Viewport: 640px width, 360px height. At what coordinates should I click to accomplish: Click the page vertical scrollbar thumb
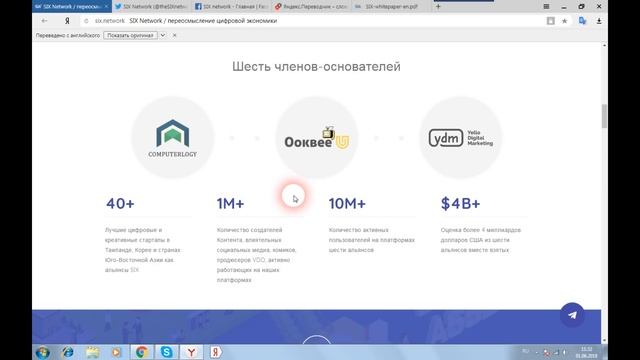click(x=604, y=116)
